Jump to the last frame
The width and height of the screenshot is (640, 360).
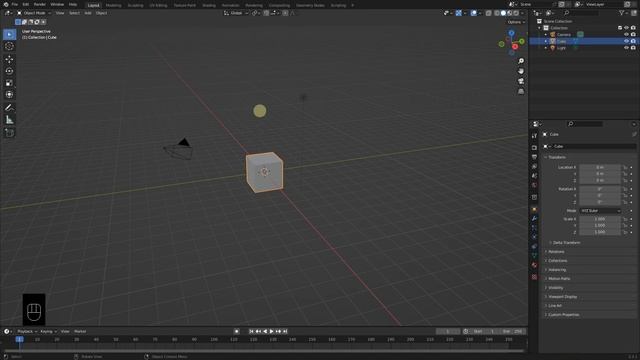pyautogui.click(x=285, y=331)
